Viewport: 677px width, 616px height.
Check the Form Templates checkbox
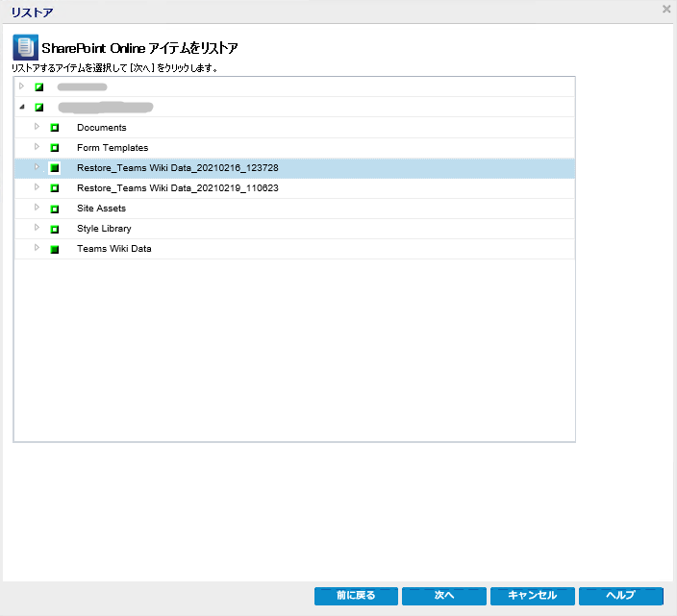pos(55,148)
